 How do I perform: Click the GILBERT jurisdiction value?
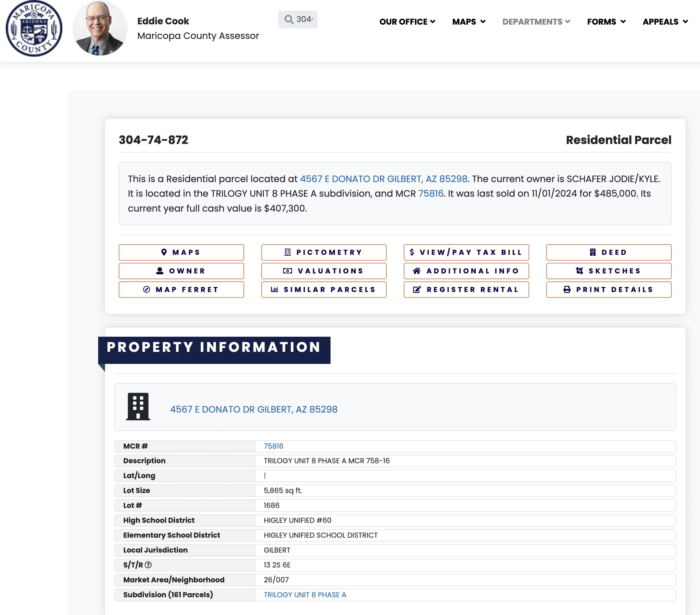coord(277,550)
